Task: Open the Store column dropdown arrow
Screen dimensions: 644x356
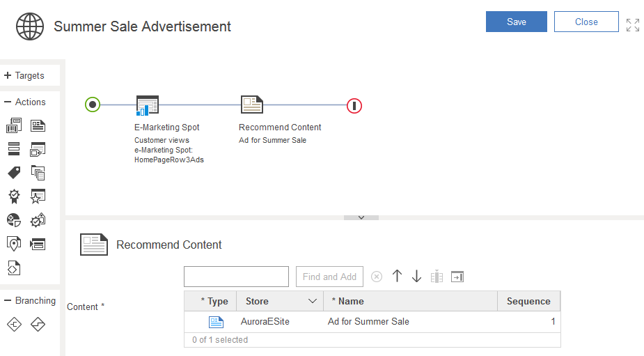Action: (313, 302)
